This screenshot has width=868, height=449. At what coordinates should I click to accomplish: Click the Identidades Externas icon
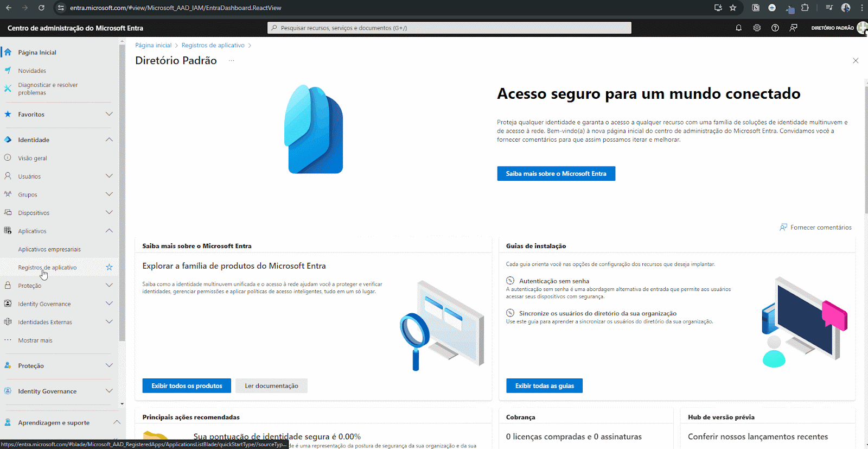pyautogui.click(x=8, y=321)
